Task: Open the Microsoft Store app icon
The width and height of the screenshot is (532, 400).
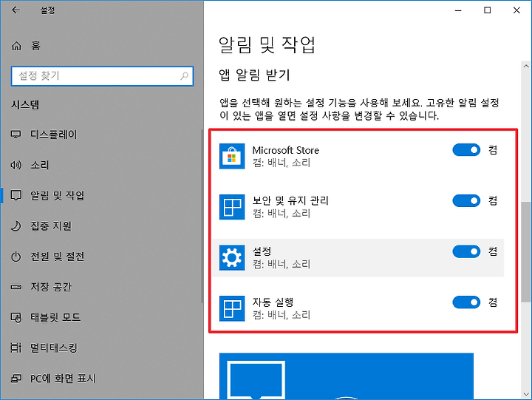Action: pyautogui.click(x=232, y=156)
